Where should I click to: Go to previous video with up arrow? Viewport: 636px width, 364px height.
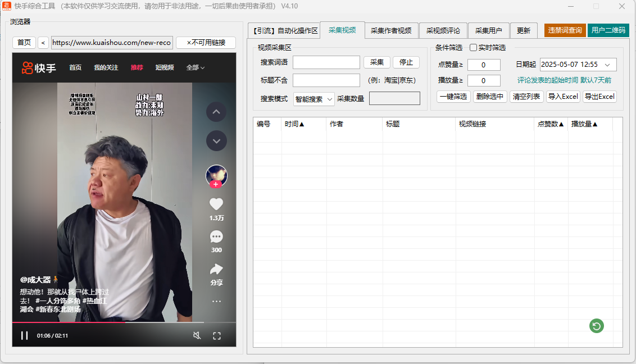point(216,112)
